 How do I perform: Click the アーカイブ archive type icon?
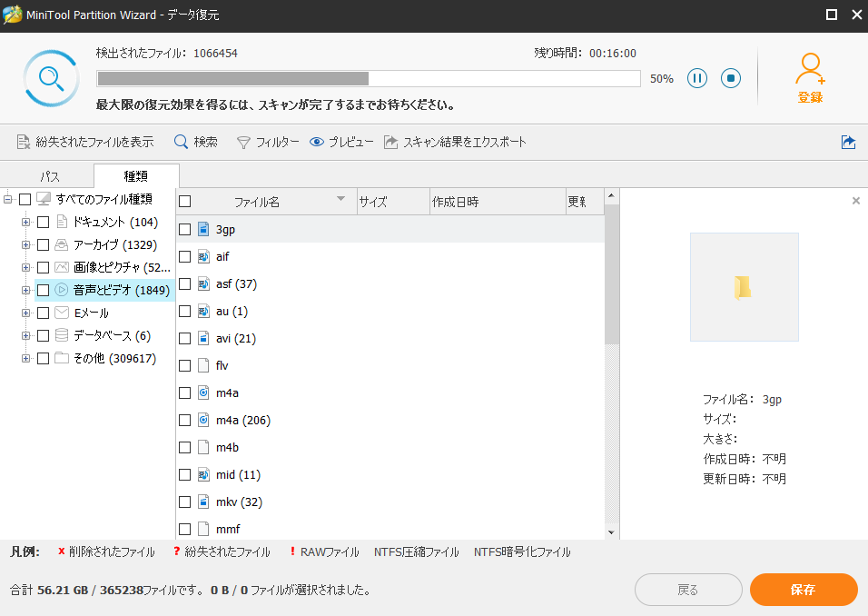coord(62,244)
